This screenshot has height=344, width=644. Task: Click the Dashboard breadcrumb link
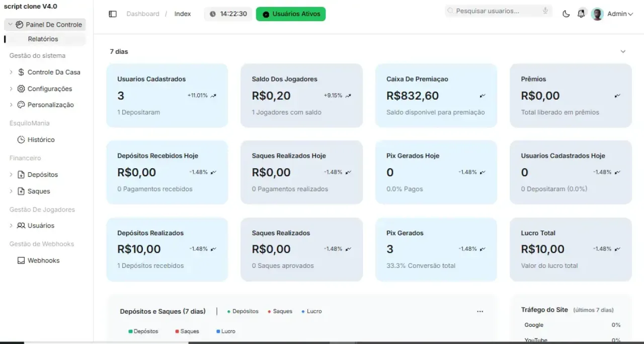(142, 14)
